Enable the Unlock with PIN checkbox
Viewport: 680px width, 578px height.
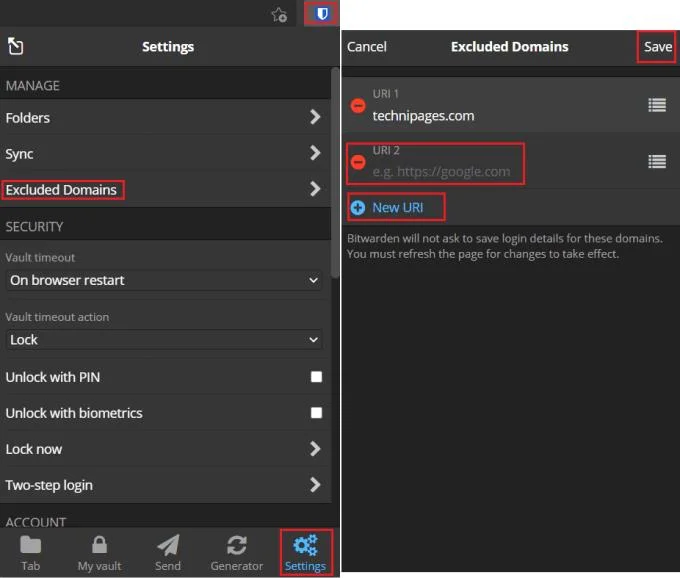coord(316,377)
